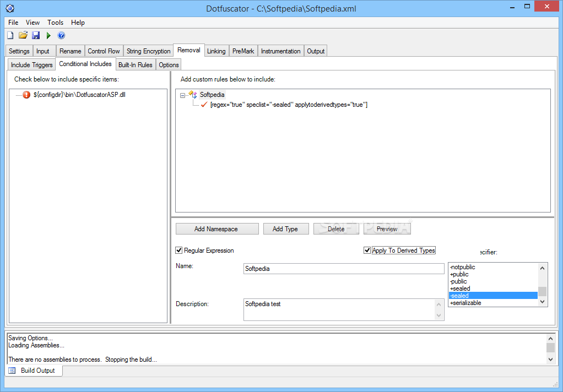Click the error icon beside DotfuscatorASP.dll
This screenshot has width=563, height=392.
point(26,94)
